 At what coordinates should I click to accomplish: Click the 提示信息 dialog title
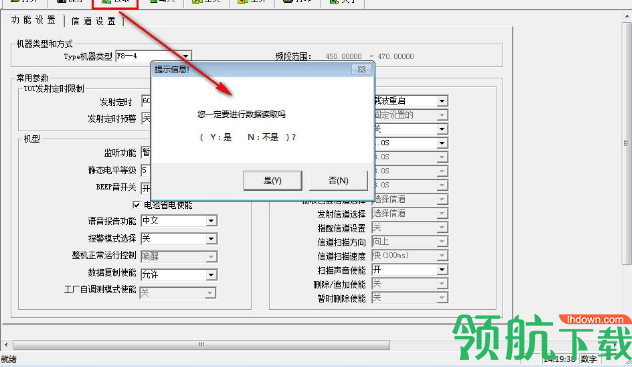[172, 69]
